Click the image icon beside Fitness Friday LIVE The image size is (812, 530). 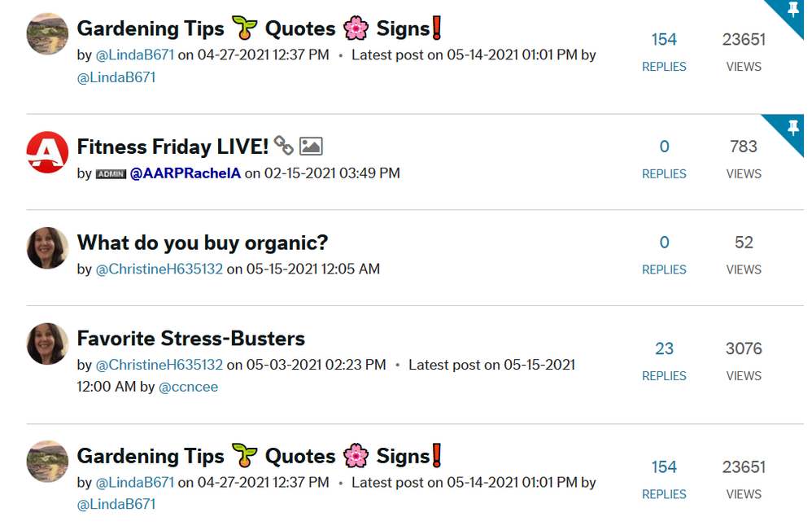click(x=311, y=147)
